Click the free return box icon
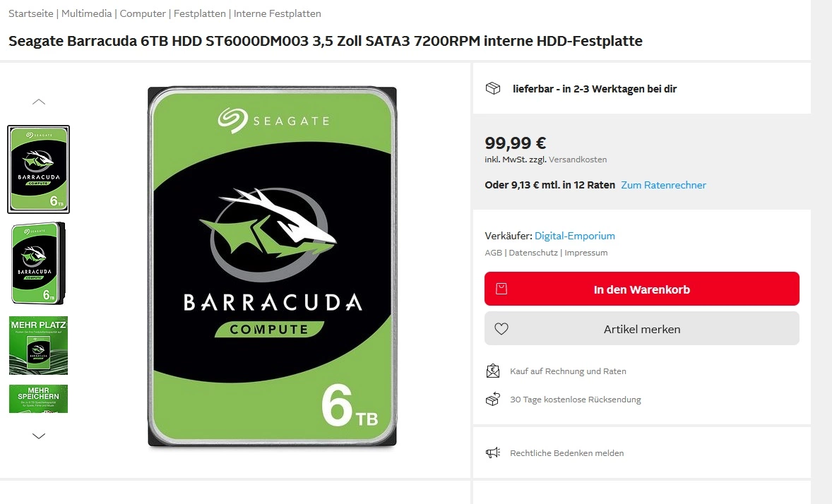Screen dimensions: 832x504 coord(493,399)
